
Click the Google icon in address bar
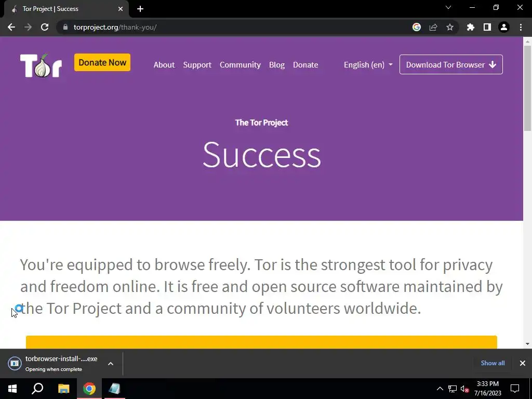pyautogui.click(x=417, y=27)
